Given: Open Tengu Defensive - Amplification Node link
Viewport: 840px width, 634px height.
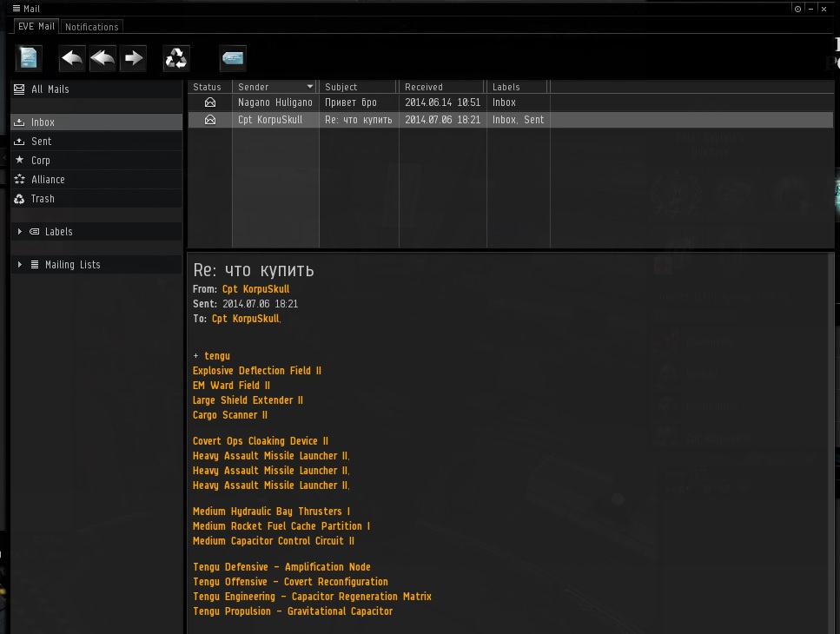Looking at the screenshot, I should (x=281, y=567).
